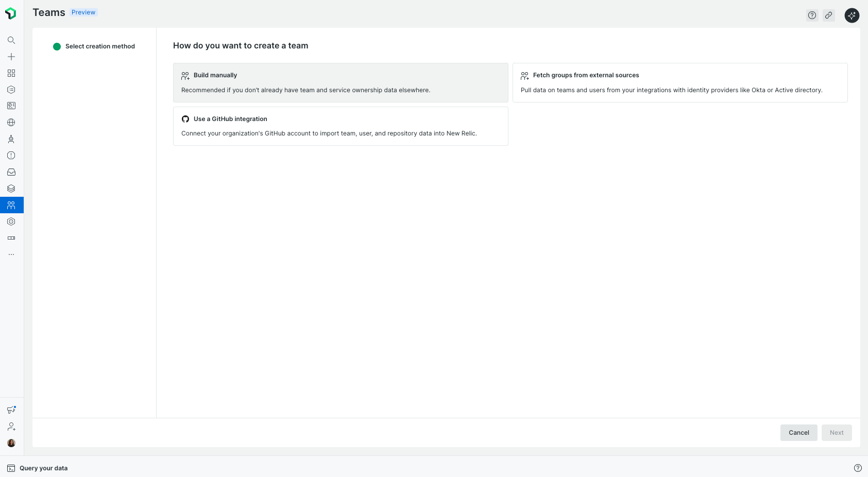Open the help question mark icon at top
868x477 pixels.
pyautogui.click(x=812, y=15)
